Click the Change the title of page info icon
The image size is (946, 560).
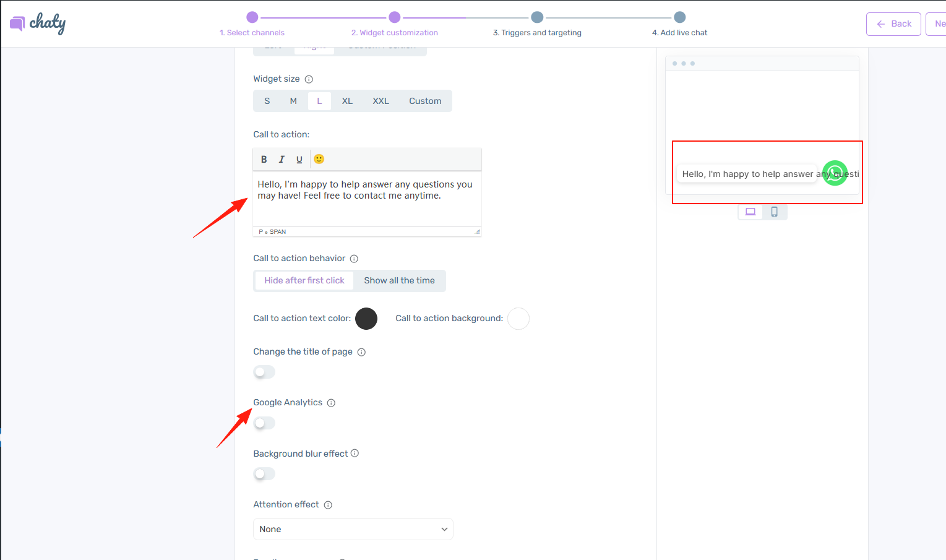[361, 352]
